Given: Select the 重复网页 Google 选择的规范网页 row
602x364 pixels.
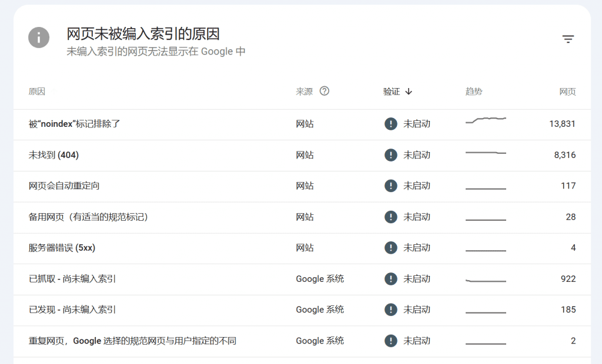Looking at the screenshot, I should pos(132,341).
